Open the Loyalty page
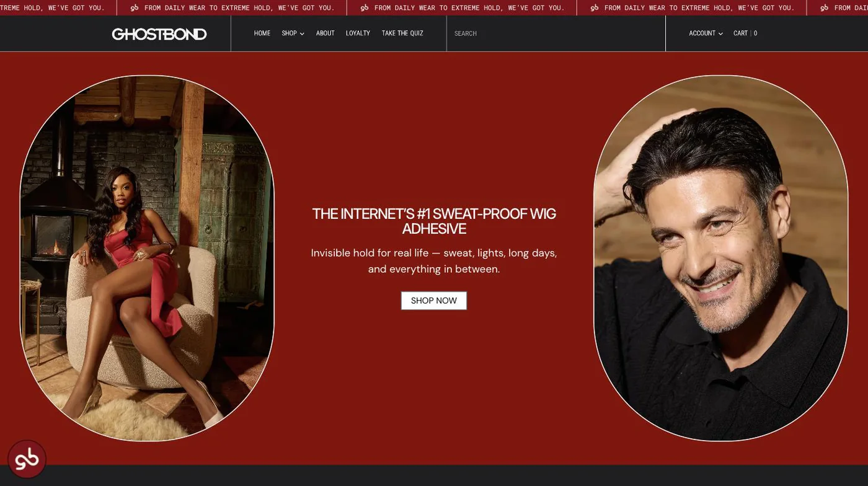The height and width of the screenshot is (486, 868). point(358,33)
